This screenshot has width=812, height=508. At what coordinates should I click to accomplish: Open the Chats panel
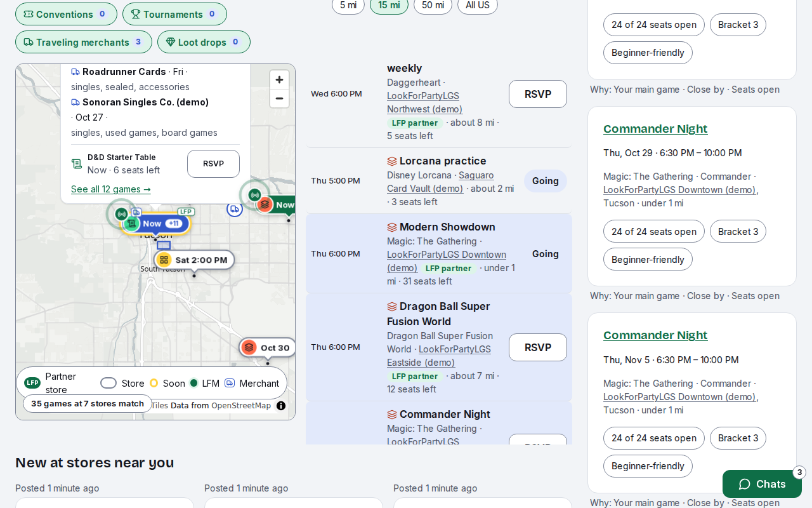[762, 484]
